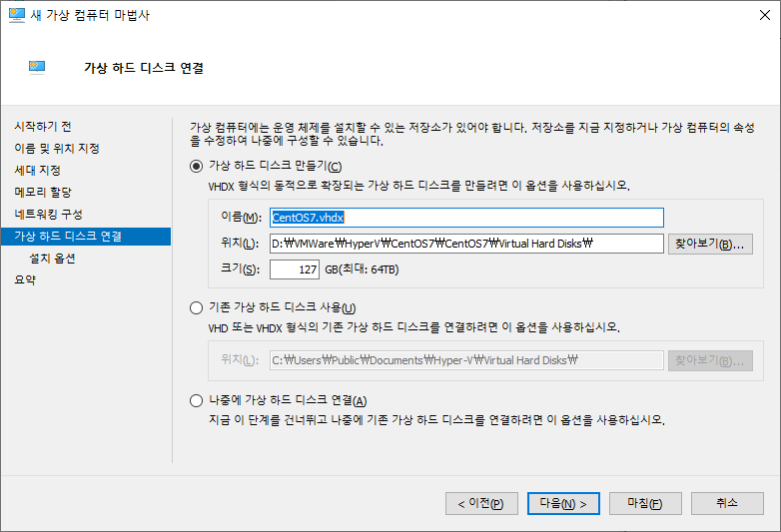Click the disabled C:\Users\Public path field
The height and width of the screenshot is (532, 781).
click(x=466, y=360)
